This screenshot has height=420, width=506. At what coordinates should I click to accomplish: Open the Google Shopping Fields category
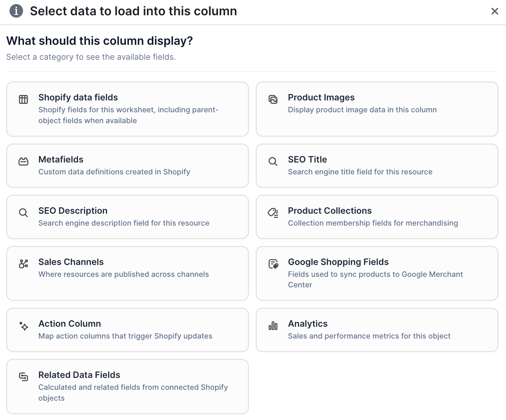pos(377,273)
